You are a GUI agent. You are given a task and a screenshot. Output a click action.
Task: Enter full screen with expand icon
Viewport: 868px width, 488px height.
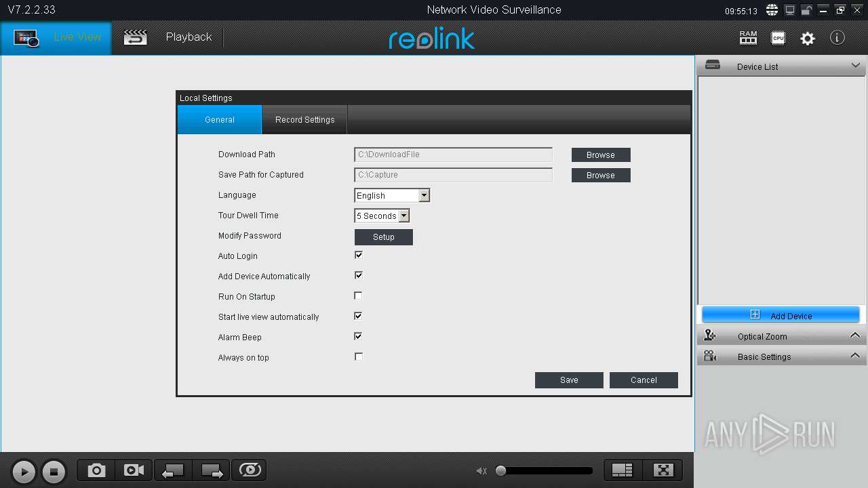tap(663, 470)
